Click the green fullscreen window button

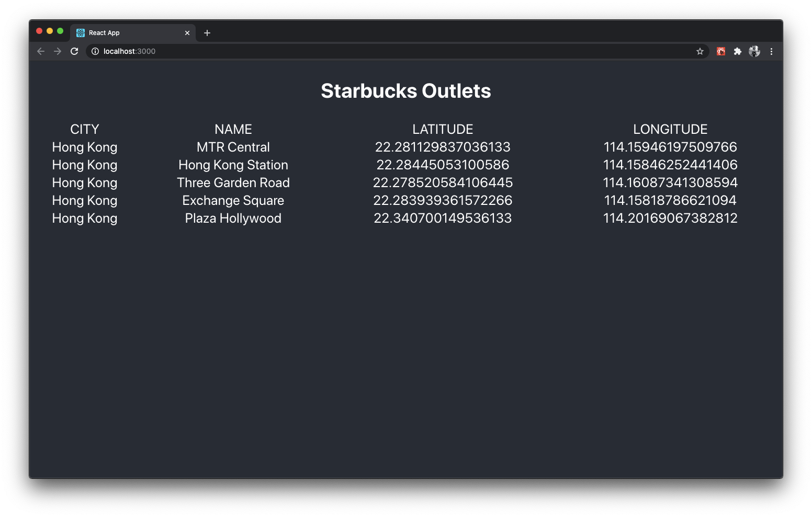tap(60, 31)
